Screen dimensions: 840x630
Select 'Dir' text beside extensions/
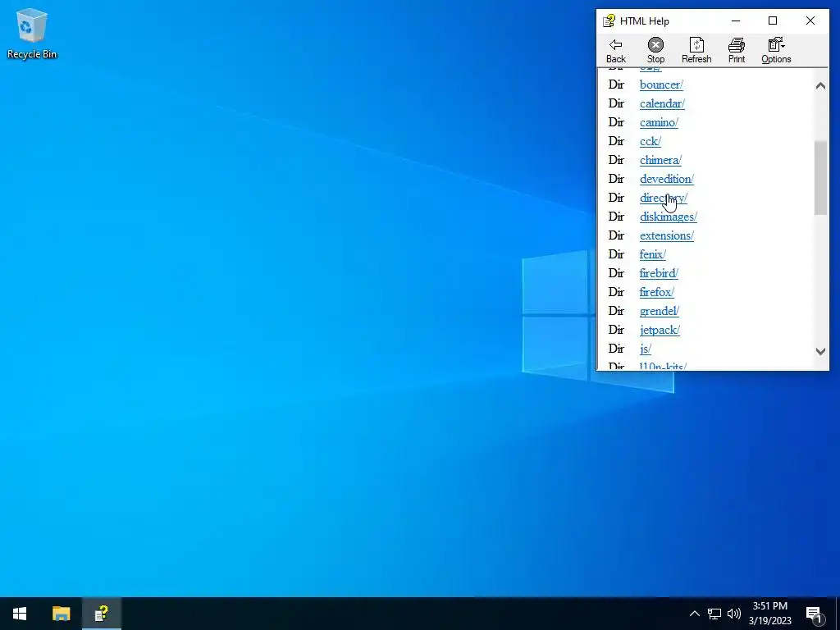(616, 235)
